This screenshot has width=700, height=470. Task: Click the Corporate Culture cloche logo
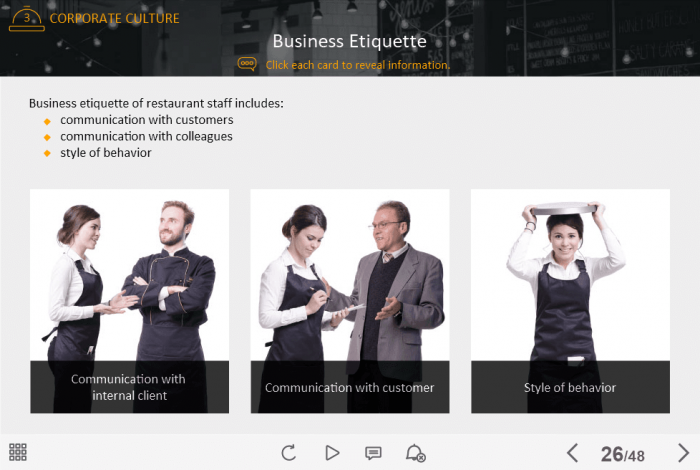[27, 19]
